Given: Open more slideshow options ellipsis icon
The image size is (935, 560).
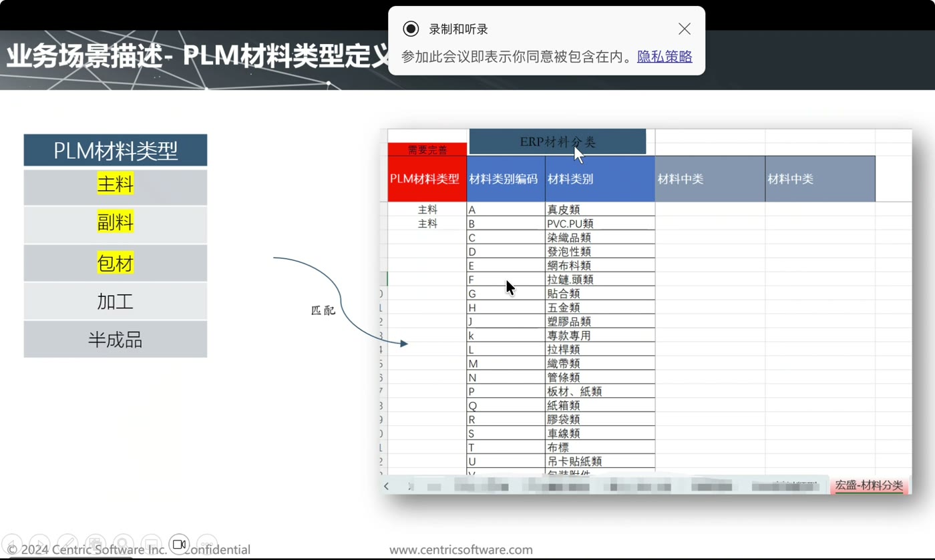Looking at the screenshot, I should (x=207, y=545).
